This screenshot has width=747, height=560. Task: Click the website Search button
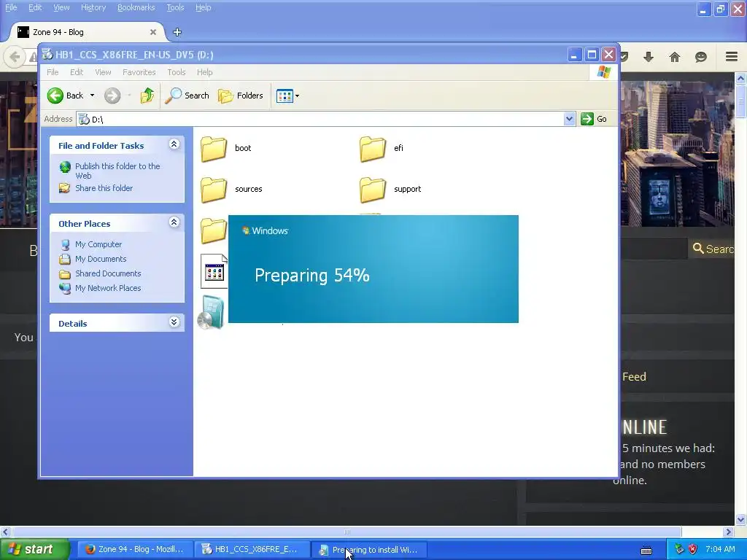[713, 249]
